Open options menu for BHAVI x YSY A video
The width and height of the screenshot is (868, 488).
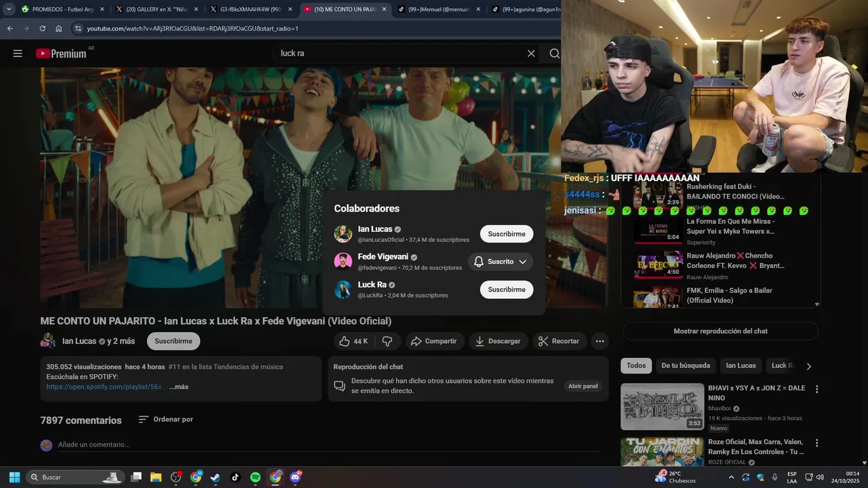pos(816,389)
